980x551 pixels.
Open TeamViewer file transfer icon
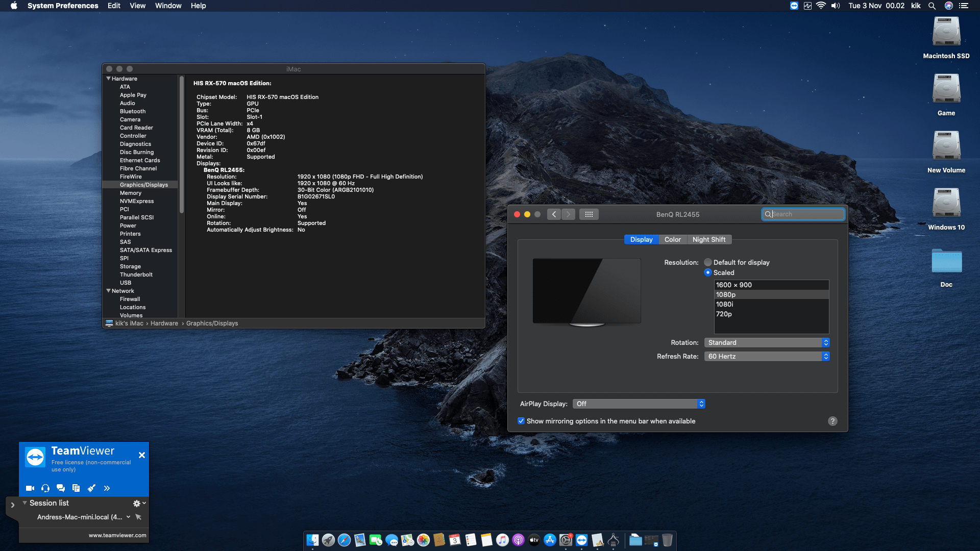pos(76,488)
